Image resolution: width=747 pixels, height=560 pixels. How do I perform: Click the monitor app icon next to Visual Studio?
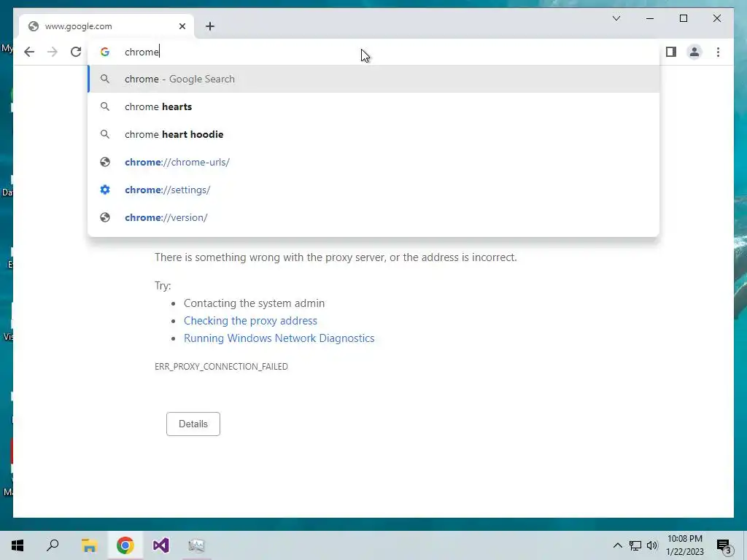click(x=196, y=545)
